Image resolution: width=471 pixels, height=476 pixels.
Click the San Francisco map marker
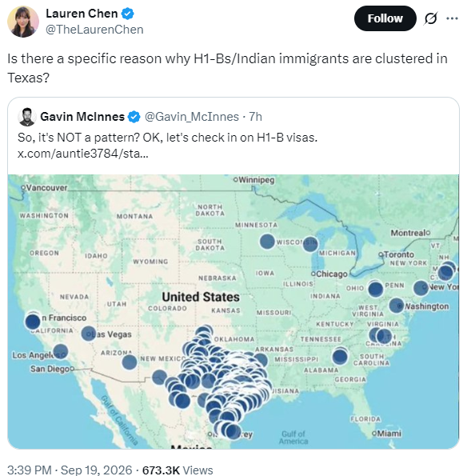coord(33,322)
